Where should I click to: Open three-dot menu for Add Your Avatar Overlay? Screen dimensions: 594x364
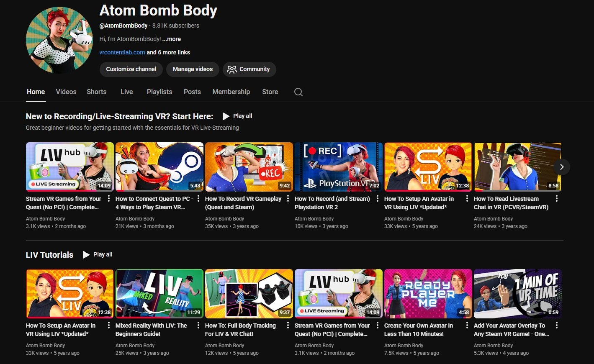tap(557, 326)
